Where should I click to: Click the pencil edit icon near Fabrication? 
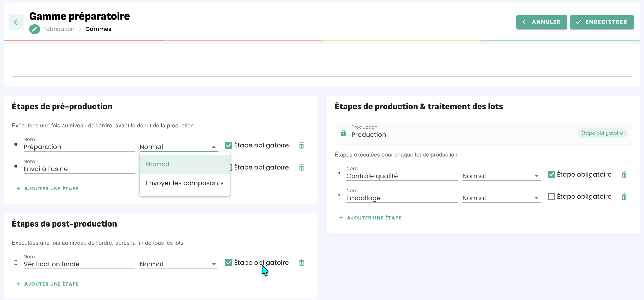tap(34, 29)
